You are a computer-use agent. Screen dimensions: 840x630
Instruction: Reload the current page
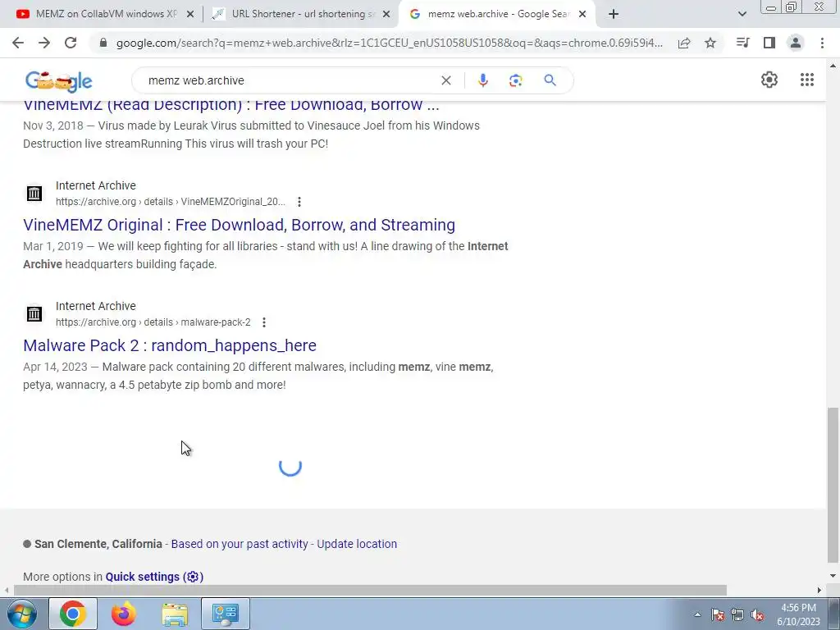[x=71, y=43]
